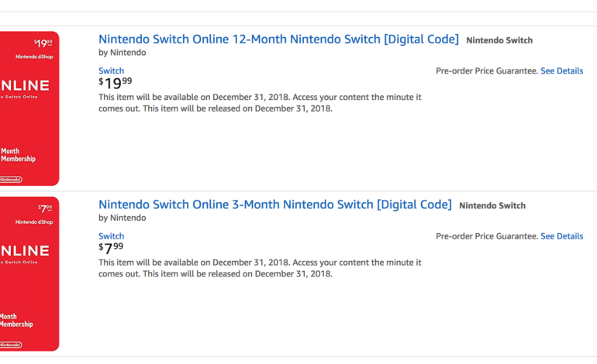This screenshot has height=364, width=597.
Task: Select the Switch platform link under 3-Month listing
Action: tap(111, 236)
